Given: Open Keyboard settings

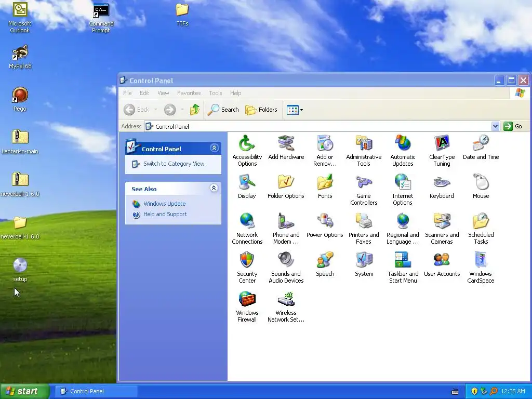Looking at the screenshot, I should click(x=442, y=187).
